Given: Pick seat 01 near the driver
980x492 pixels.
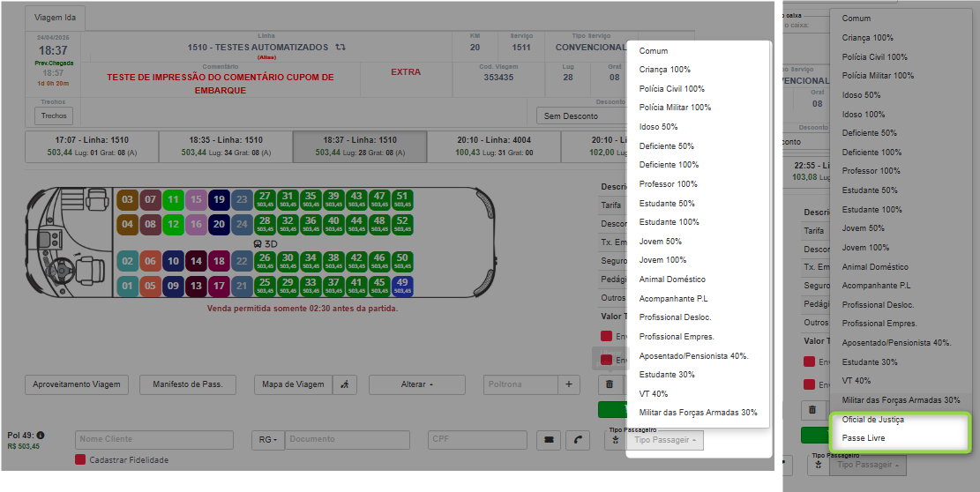Looking at the screenshot, I should (128, 287).
